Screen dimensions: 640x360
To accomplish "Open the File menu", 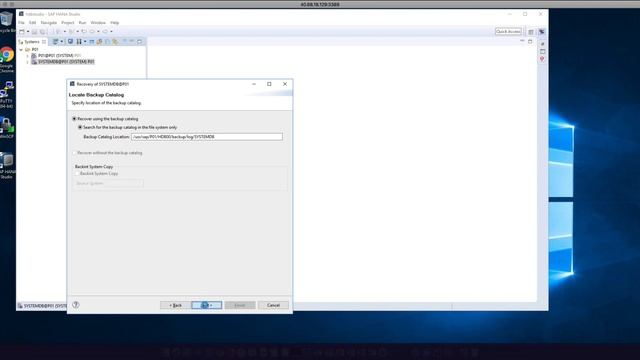I will [21, 23].
